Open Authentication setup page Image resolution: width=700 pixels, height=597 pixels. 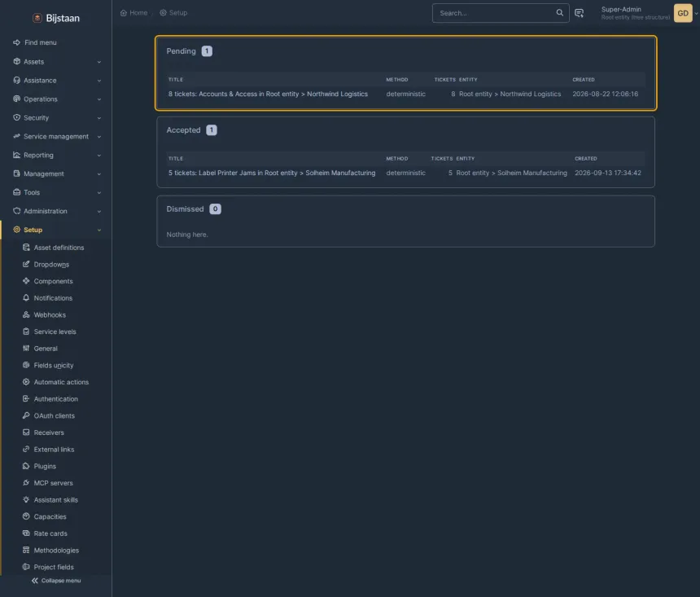(x=56, y=399)
